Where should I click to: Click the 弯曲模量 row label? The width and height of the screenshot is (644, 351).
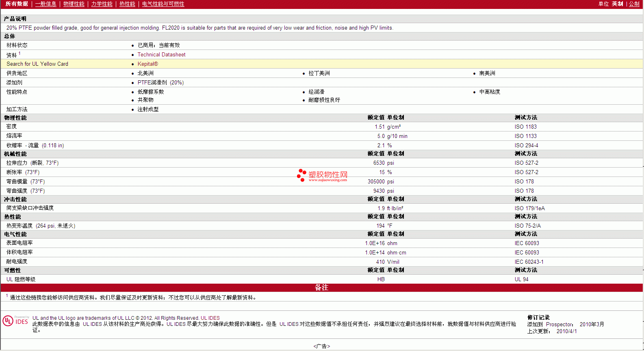26,182
